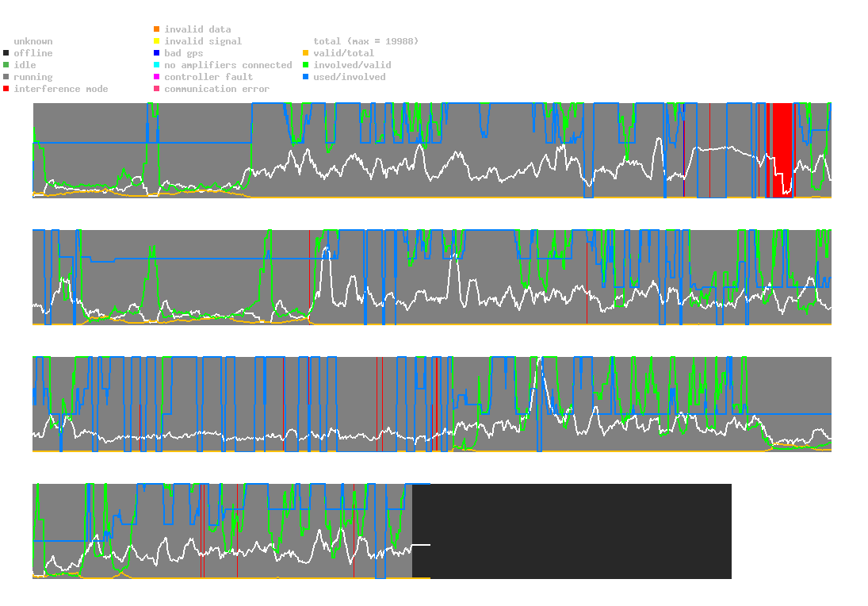Image resolution: width=868 pixels, height=606 pixels.
Task: Click the 'interference mode' legend text
Action: [61, 89]
